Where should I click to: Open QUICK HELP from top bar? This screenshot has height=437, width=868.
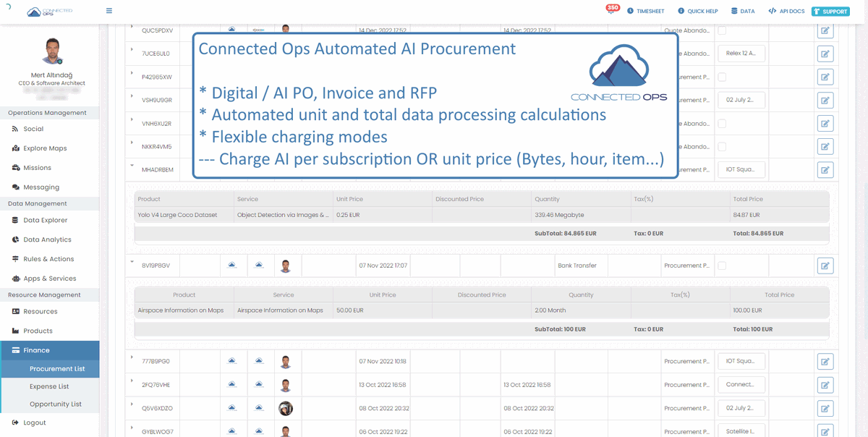click(x=697, y=11)
